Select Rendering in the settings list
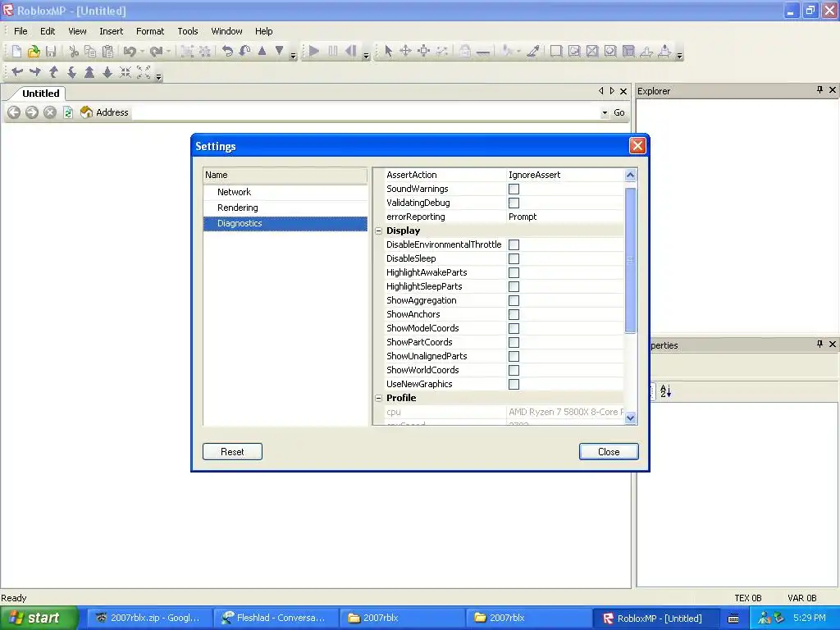Image resolution: width=840 pixels, height=630 pixels. [x=285, y=208]
